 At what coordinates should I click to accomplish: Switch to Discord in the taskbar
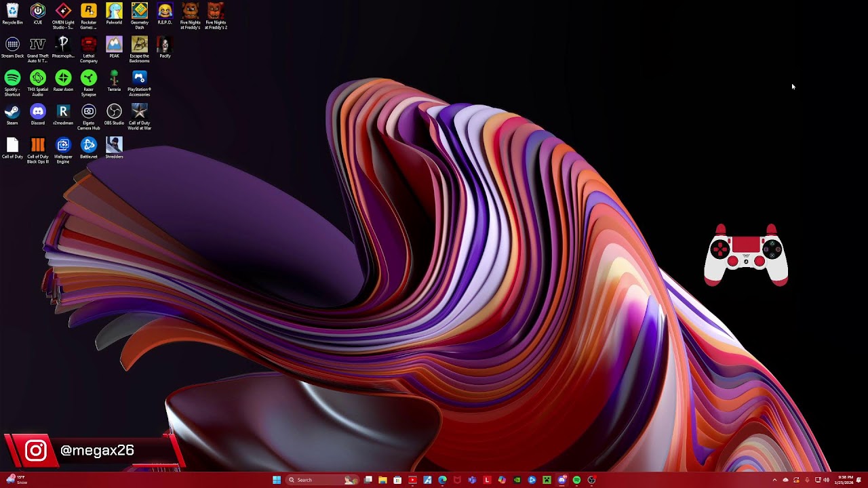tap(562, 480)
